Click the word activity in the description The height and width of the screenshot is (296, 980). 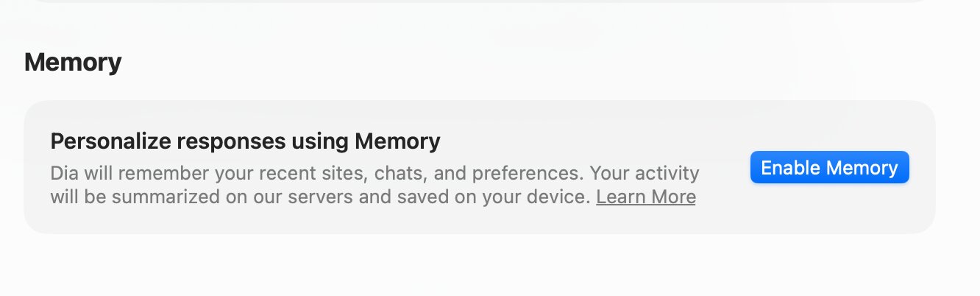[x=667, y=175]
